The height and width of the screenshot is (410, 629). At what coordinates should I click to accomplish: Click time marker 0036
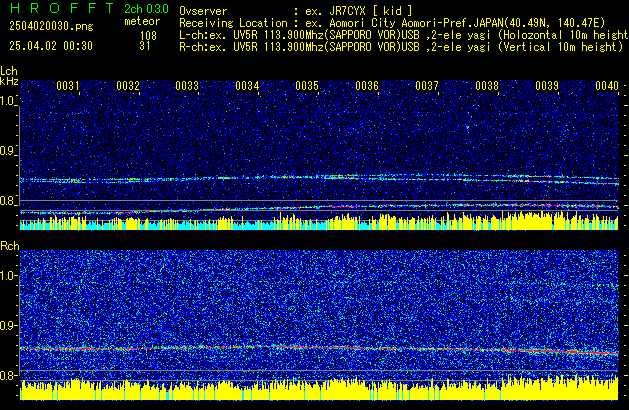point(367,86)
